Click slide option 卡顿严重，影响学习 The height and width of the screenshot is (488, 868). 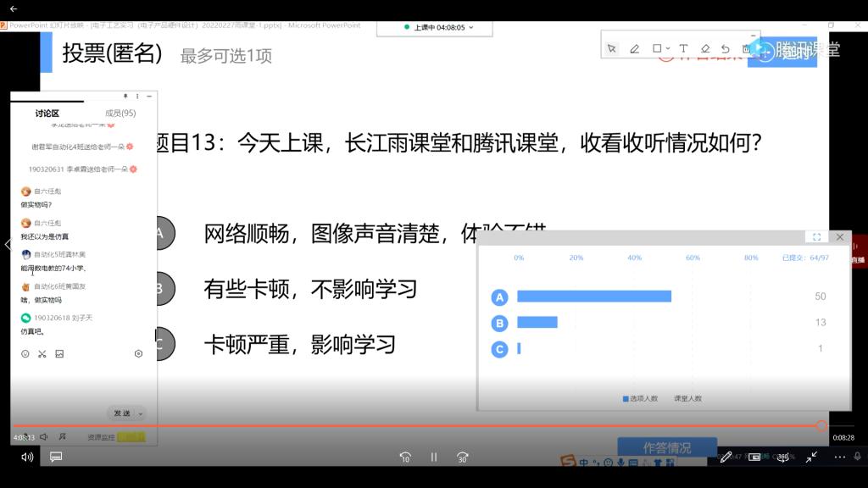299,344
